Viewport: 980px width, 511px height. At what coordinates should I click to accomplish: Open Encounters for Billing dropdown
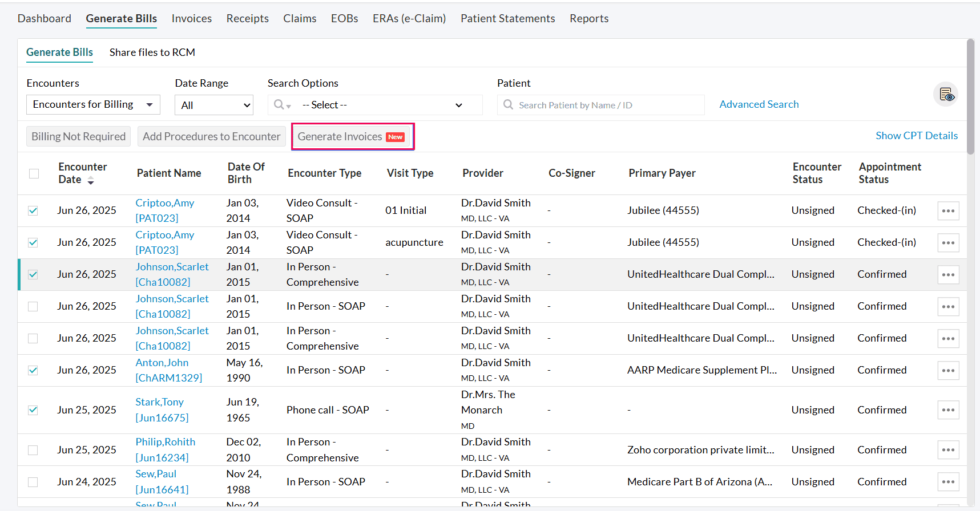tap(93, 104)
